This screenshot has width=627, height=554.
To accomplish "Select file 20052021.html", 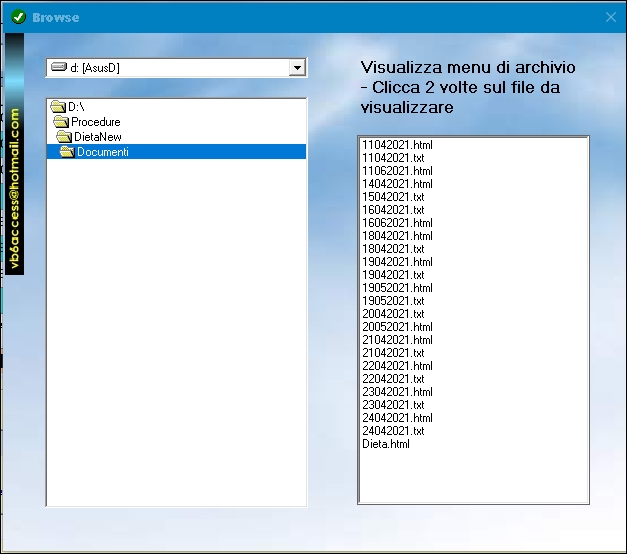I will (x=397, y=327).
